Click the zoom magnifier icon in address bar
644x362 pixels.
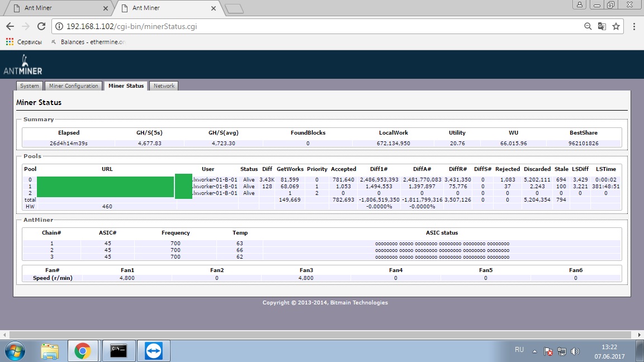click(588, 26)
